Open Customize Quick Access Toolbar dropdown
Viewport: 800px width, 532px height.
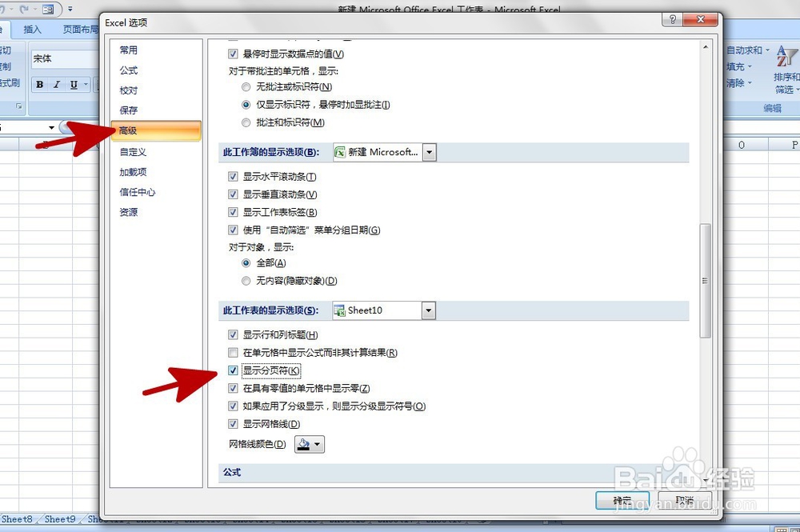point(70,9)
